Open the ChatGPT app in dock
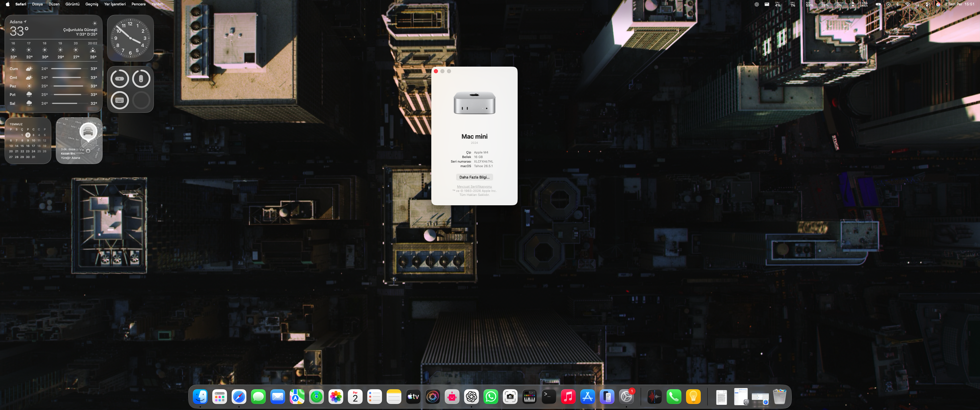This screenshot has width=980, height=410. [x=471, y=397]
